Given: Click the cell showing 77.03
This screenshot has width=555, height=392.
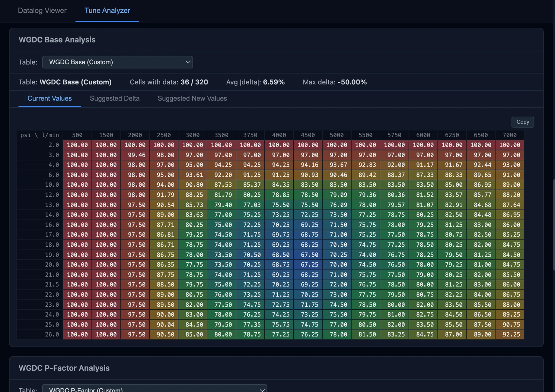Looking at the screenshot, I should 250,205.
